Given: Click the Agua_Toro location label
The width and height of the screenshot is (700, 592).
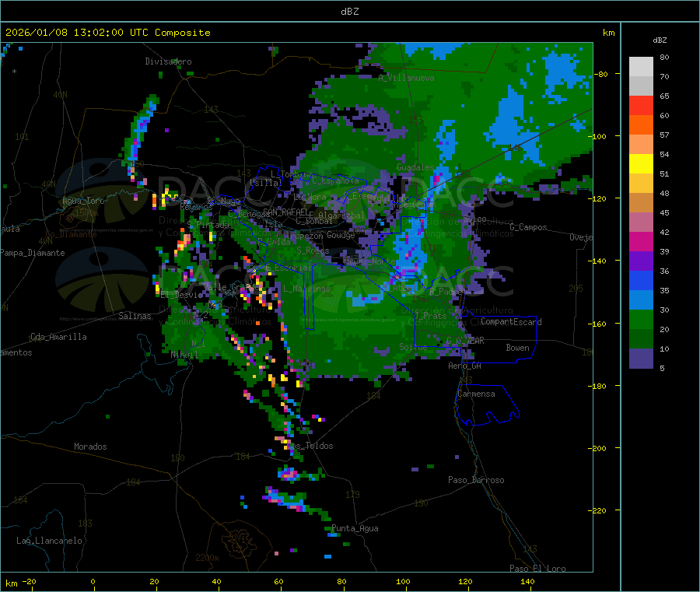Looking at the screenshot, I should pos(83,201).
